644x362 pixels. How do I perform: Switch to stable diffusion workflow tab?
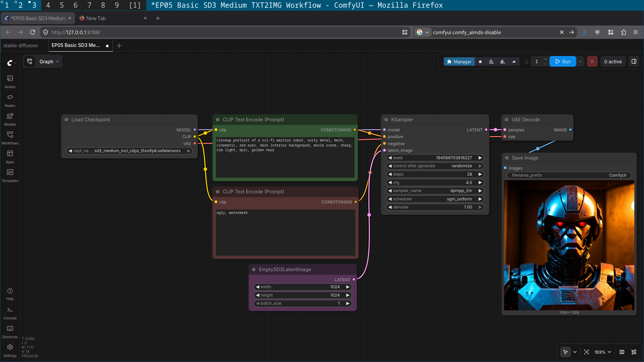(20, 46)
